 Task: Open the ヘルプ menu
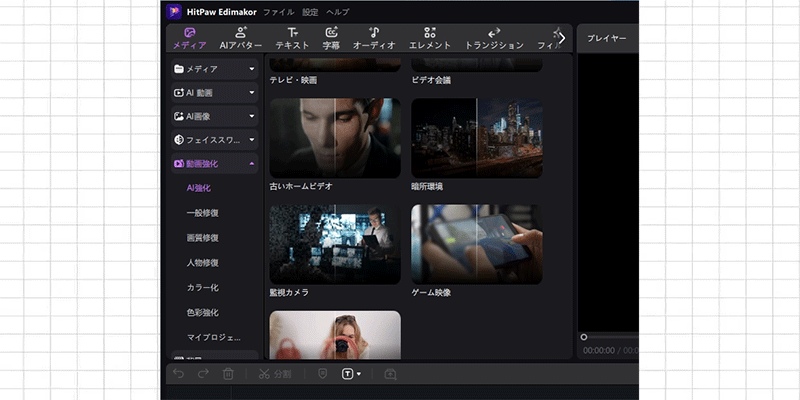pyautogui.click(x=338, y=12)
